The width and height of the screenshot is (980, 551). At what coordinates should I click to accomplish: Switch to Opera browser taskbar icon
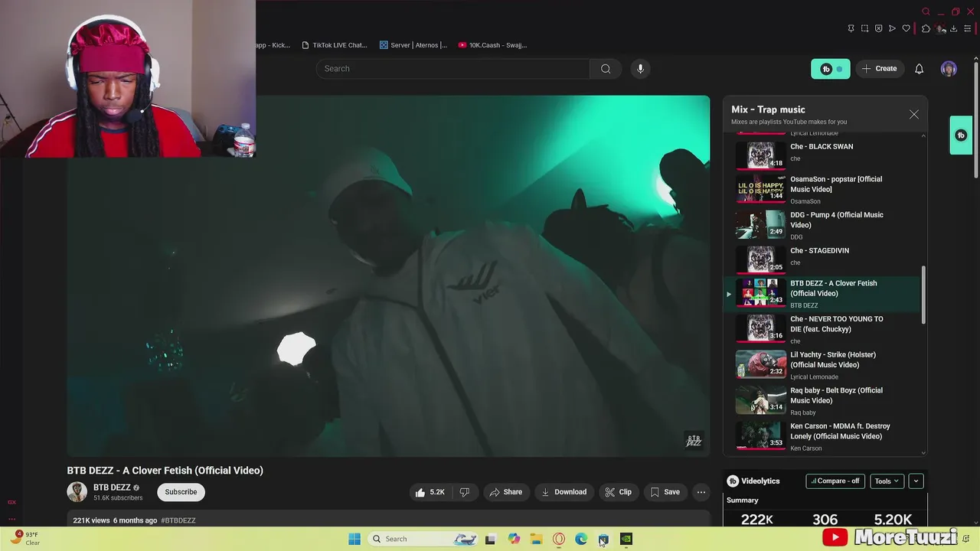pos(559,539)
